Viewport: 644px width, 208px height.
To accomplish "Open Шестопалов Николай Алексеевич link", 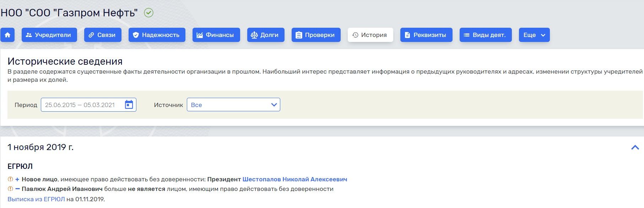I will point(295,179).
